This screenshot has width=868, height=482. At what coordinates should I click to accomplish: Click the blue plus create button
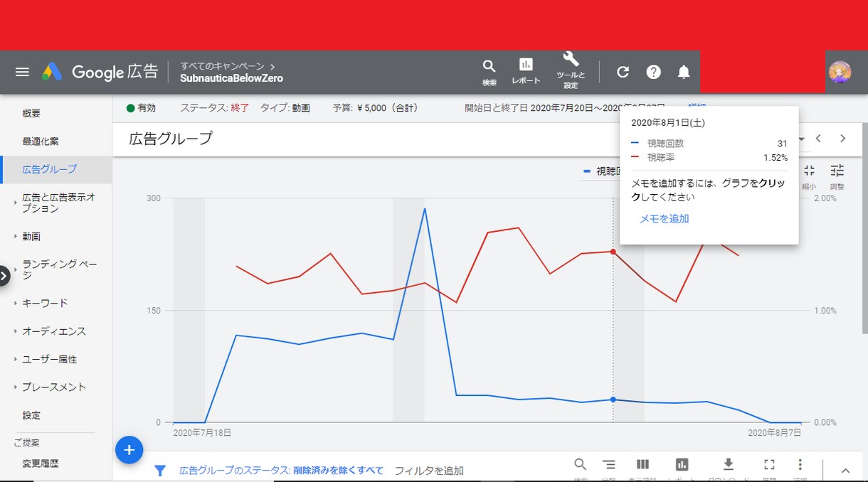point(129,450)
